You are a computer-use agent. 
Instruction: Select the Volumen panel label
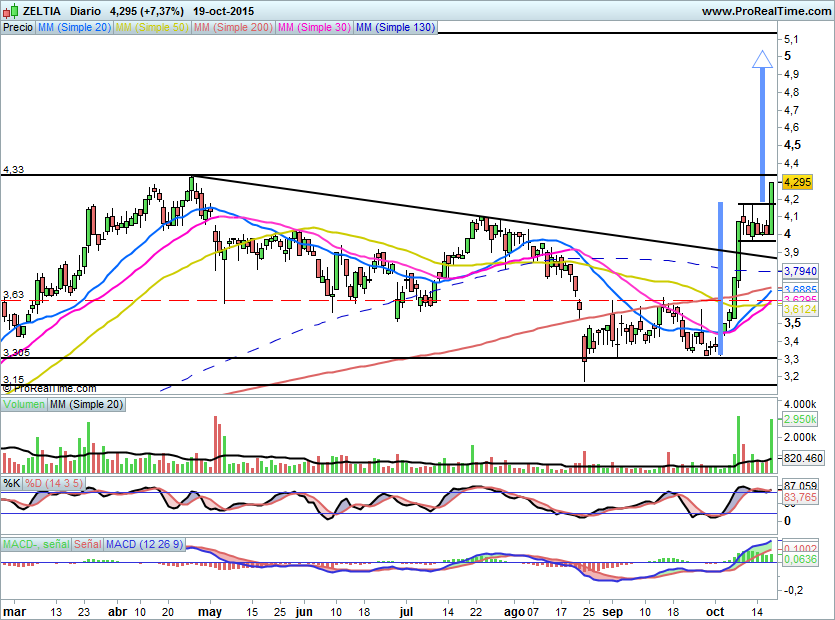(x=23, y=404)
